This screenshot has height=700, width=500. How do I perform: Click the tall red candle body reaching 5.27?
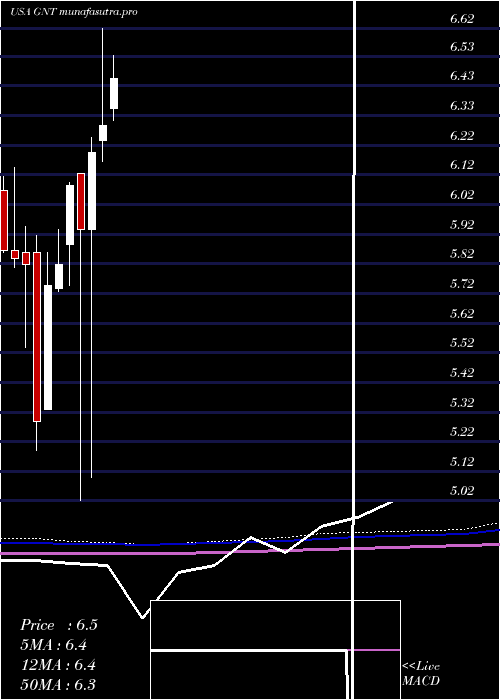[x=37, y=337]
